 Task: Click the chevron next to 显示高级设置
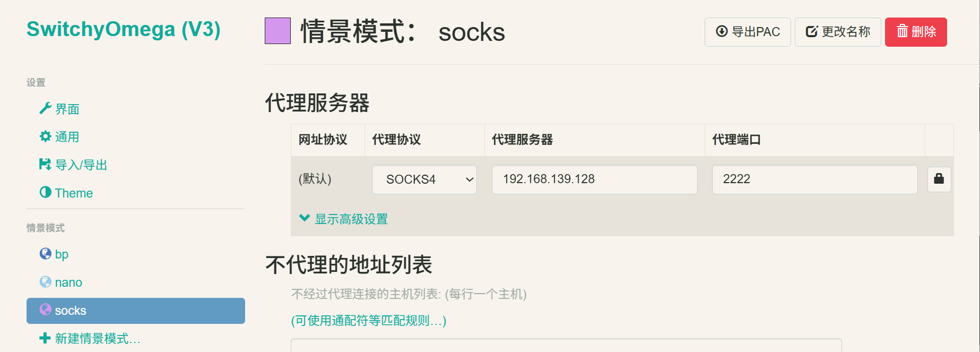(305, 218)
